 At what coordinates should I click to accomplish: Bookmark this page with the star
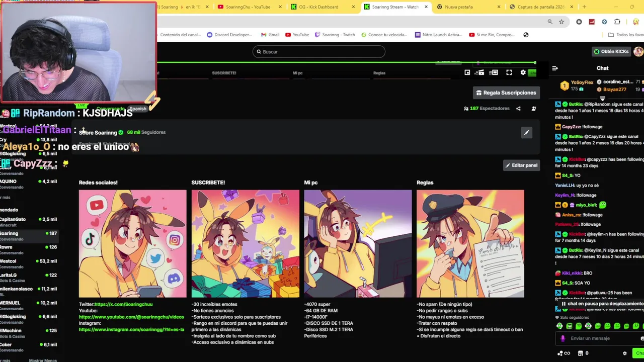(561, 22)
